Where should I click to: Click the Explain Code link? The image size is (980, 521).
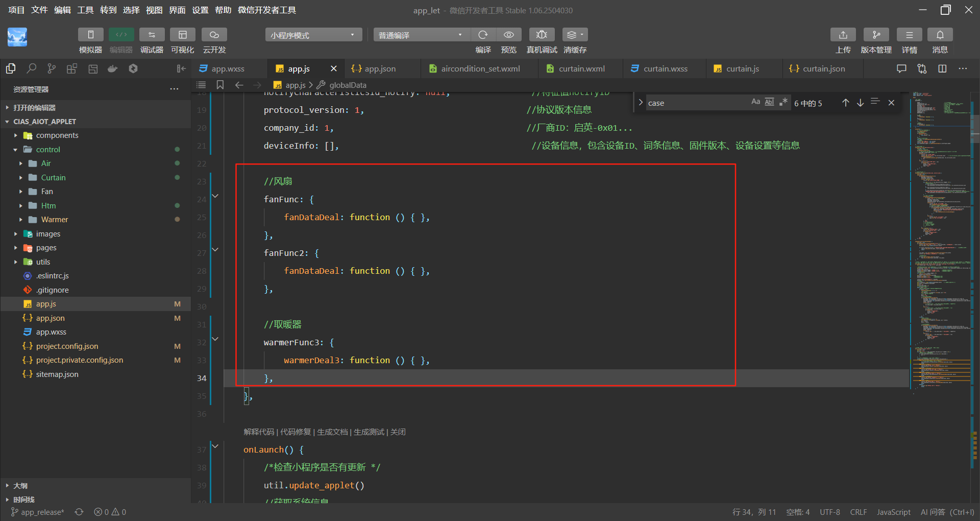[259, 432]
